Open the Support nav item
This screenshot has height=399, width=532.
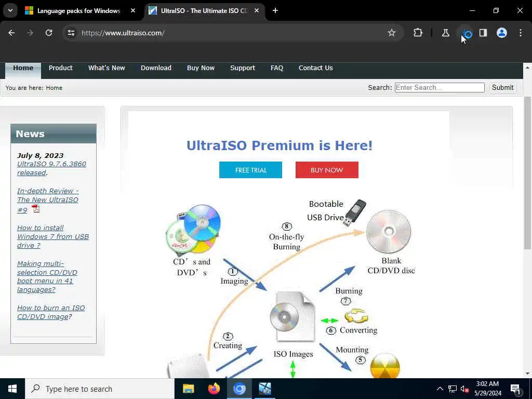pos(243,68)
